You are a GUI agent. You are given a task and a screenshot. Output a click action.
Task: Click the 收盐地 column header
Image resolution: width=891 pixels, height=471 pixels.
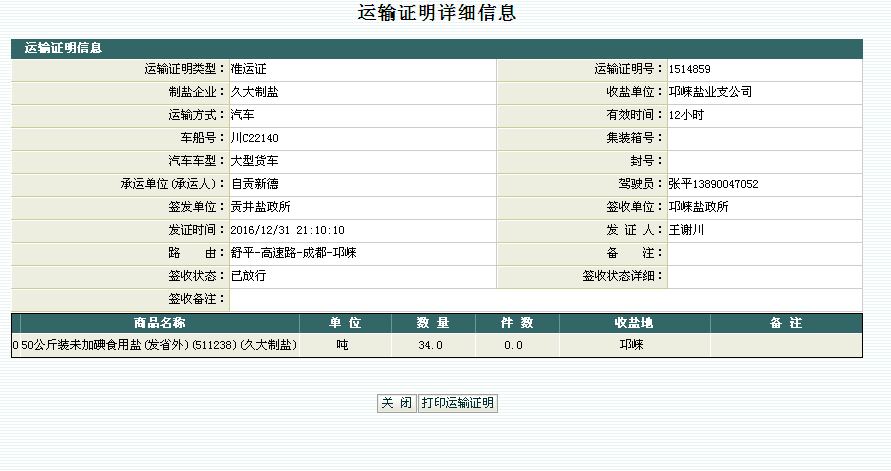(634, 323)
